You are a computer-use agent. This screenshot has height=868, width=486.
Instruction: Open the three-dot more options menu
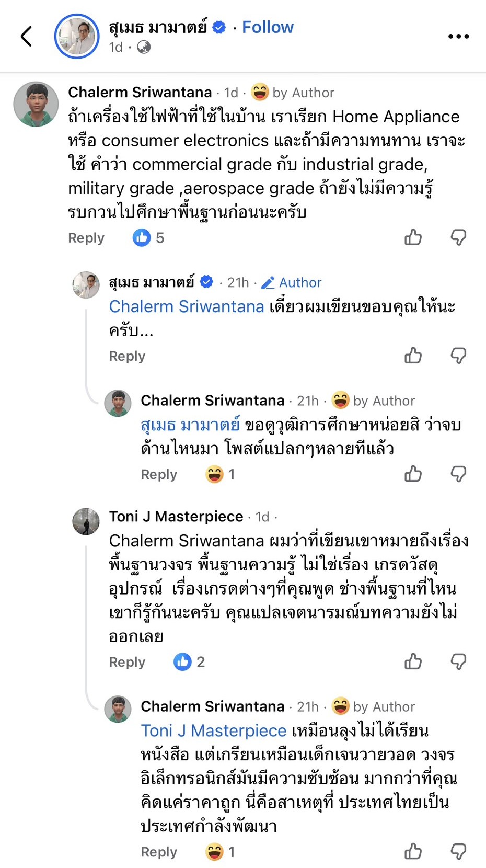pyautogui.click(x=458, y=36)
